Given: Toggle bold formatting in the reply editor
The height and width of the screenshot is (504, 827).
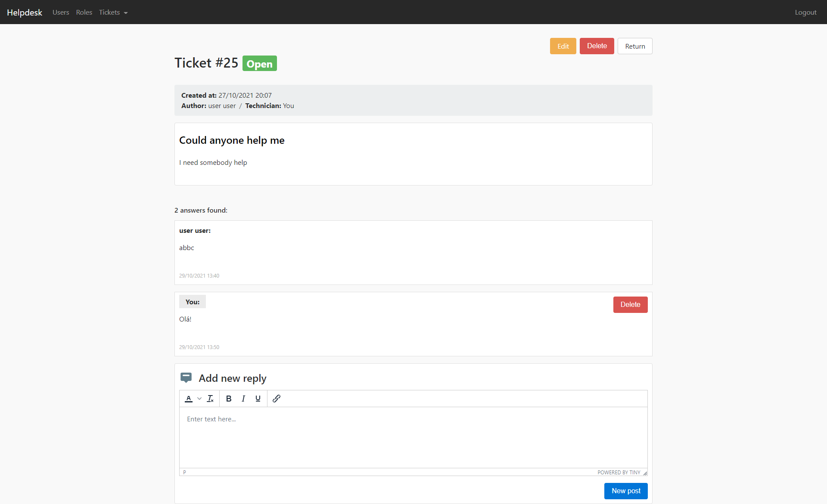Looking at the screenshot, I should coord(229,399).
